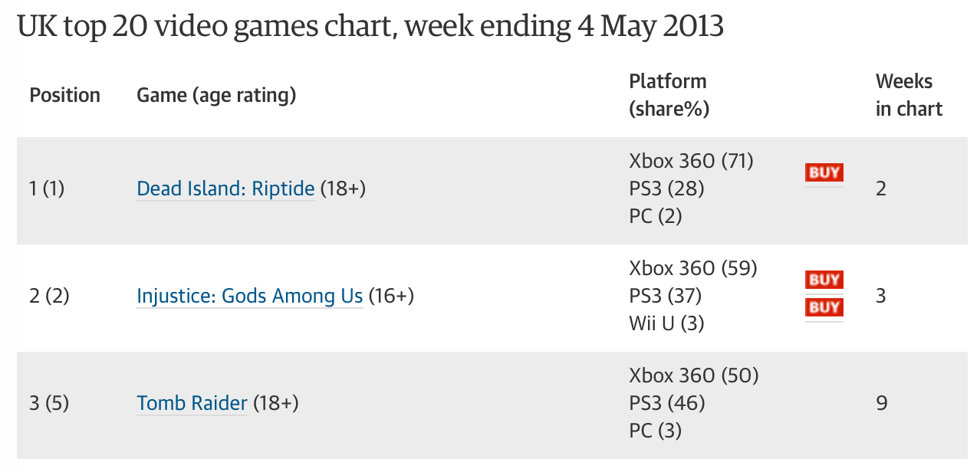Select position cell 2 (2)
Screen dimensions: 980x472
(x=49, y=296)
